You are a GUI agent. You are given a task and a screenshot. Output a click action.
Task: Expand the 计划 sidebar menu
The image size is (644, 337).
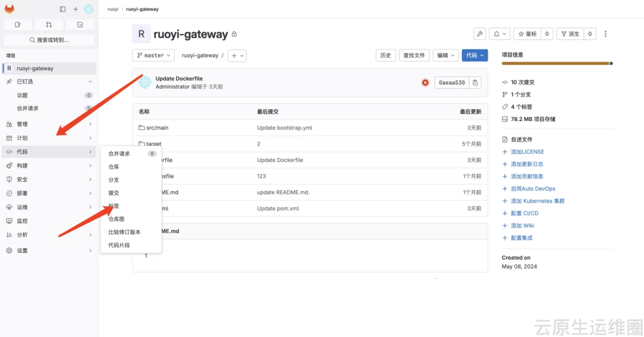pyautogui.click(x=49, y=138)
